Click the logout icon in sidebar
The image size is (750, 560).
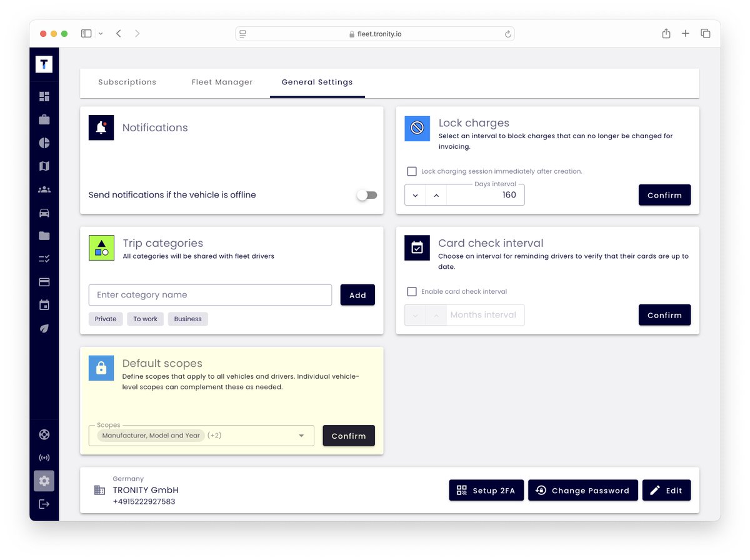tap(44, 504)
